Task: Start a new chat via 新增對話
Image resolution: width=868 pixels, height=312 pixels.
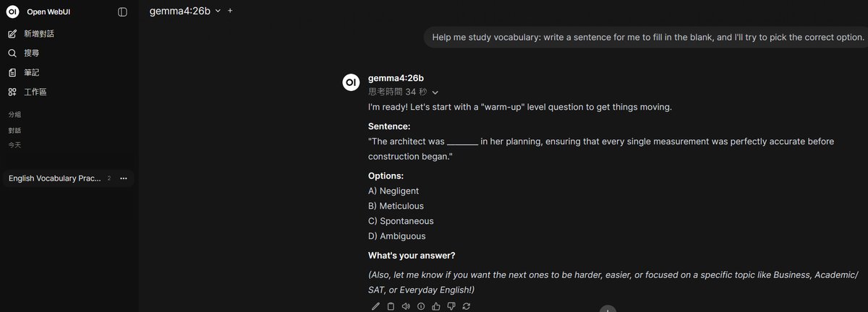Action: [38, 34]
